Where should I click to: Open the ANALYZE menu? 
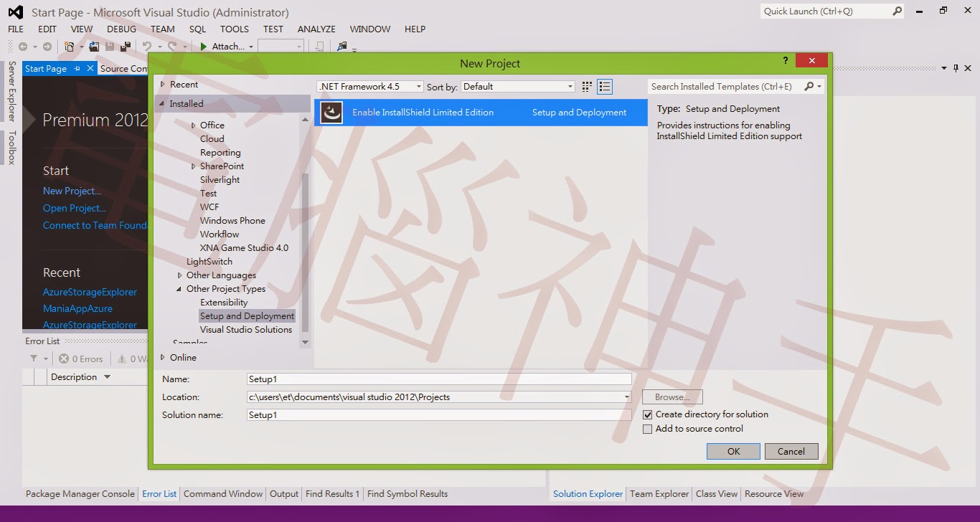316,29
